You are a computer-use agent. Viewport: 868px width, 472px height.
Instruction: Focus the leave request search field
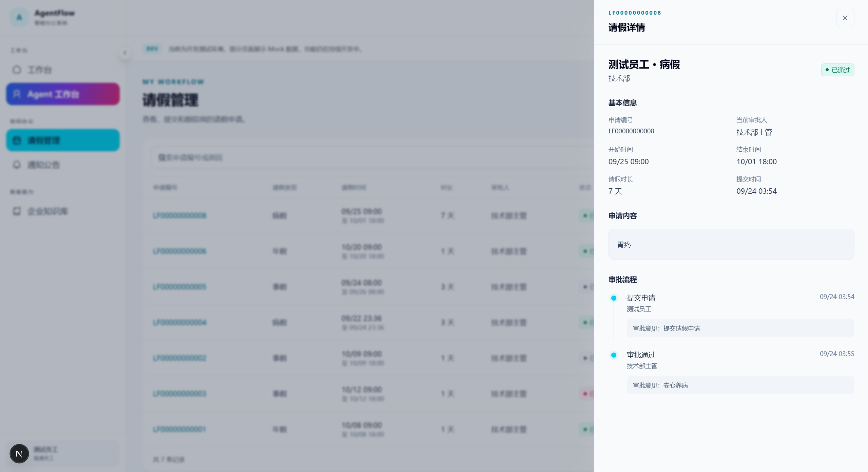click(371, 157)
